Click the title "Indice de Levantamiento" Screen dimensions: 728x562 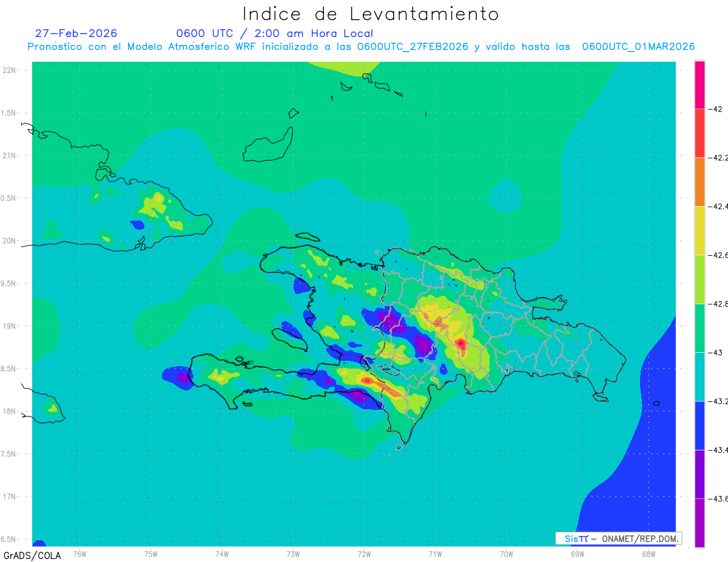[x=371, y=13]
